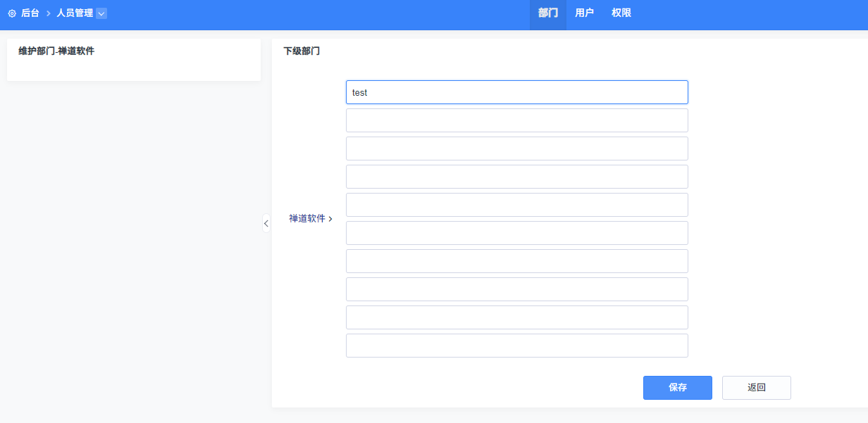The image size is (868, 423).
Task: Open the 人员管理 breadcrumb link
Action: tap(75, 13)
